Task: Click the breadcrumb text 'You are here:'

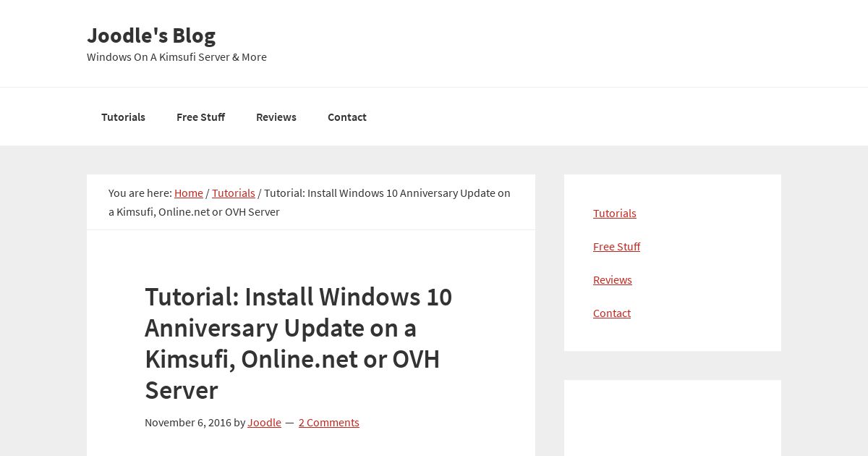Action: (140, 193)
